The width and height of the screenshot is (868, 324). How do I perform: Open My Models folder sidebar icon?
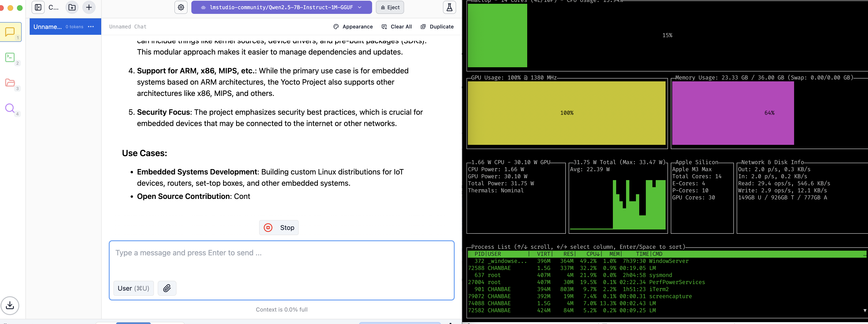(10, 83)
